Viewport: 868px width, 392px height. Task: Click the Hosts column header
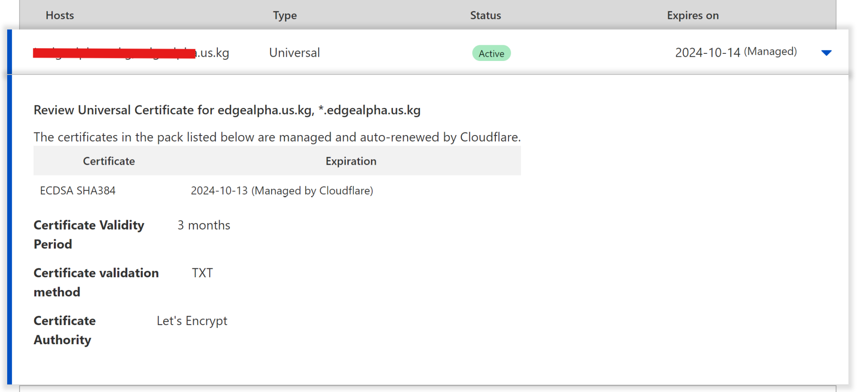59,15
